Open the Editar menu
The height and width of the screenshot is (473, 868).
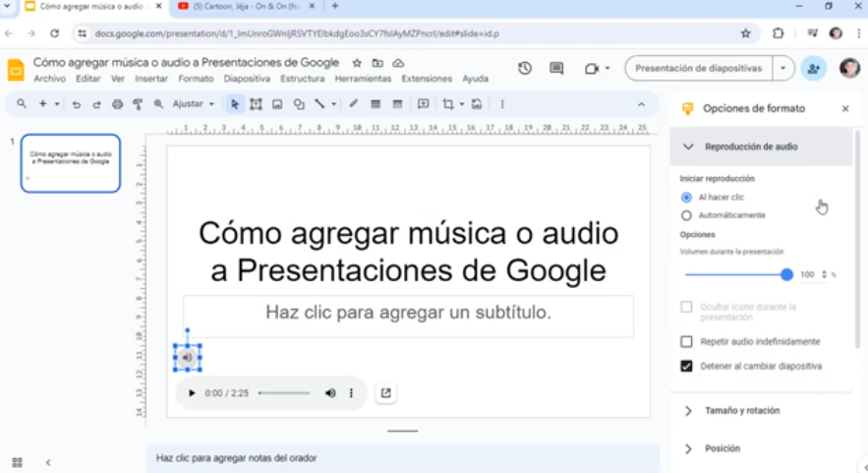pyautogui.click(x=88, y=79)
